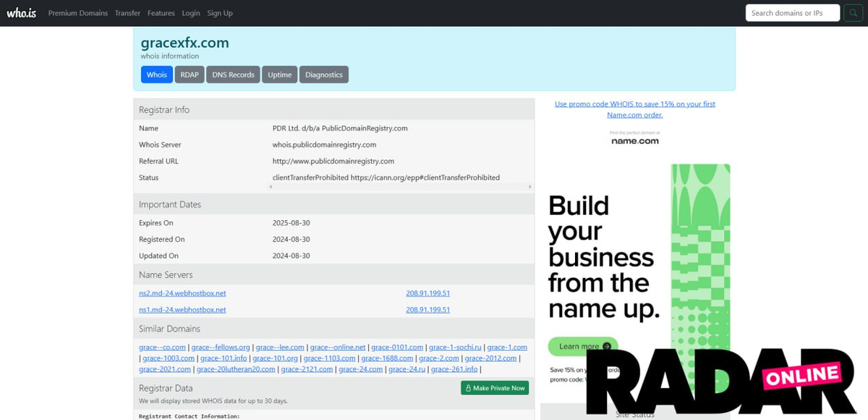This screenshot has width=868, height=420.
Task: Open Premium Domains in top navigation
Action: [x=78, y=13]
